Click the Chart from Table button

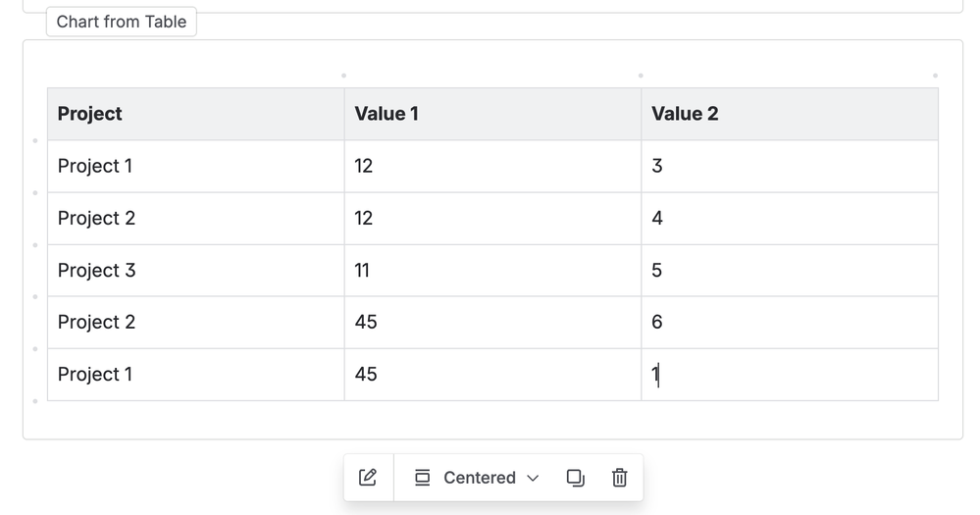tap(122, 22)
